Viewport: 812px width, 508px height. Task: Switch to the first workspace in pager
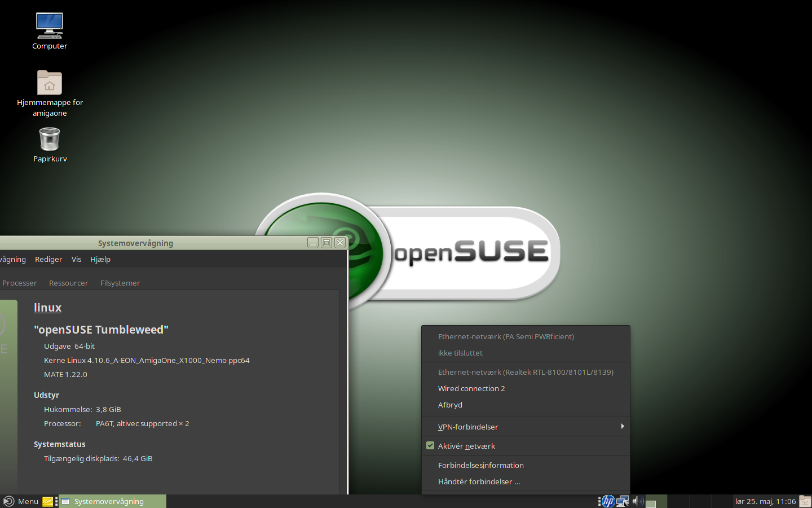point(656,501)
